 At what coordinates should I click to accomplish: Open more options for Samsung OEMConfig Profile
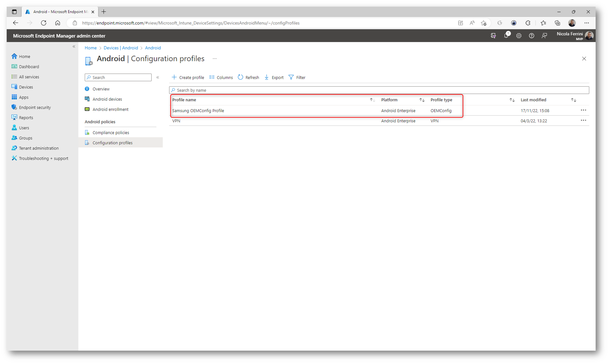[x=583, y=110]
